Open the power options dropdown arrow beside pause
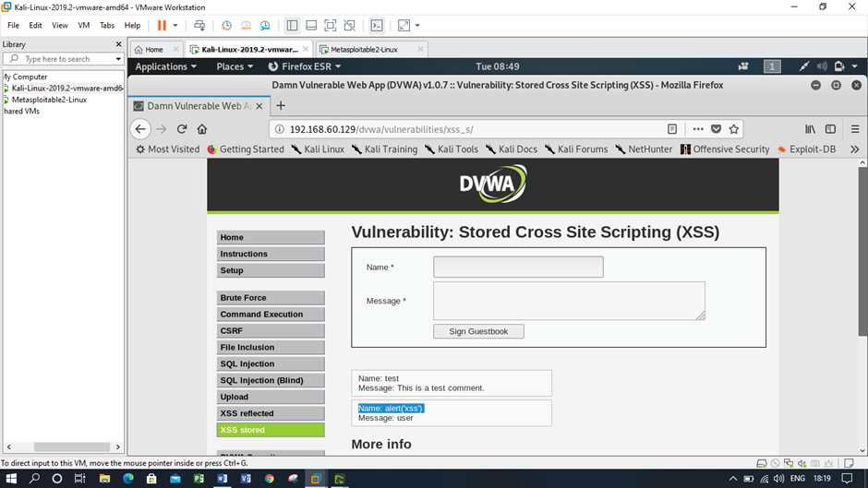The height and width of the screenshot is (488, 868). 175,26
